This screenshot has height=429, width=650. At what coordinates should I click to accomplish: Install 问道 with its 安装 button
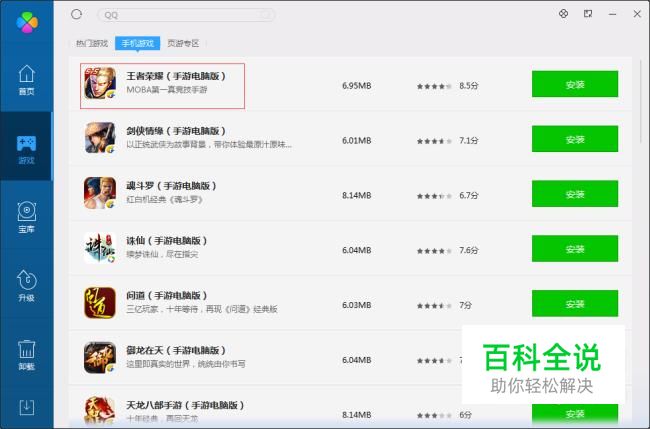(x=575, y=303)
